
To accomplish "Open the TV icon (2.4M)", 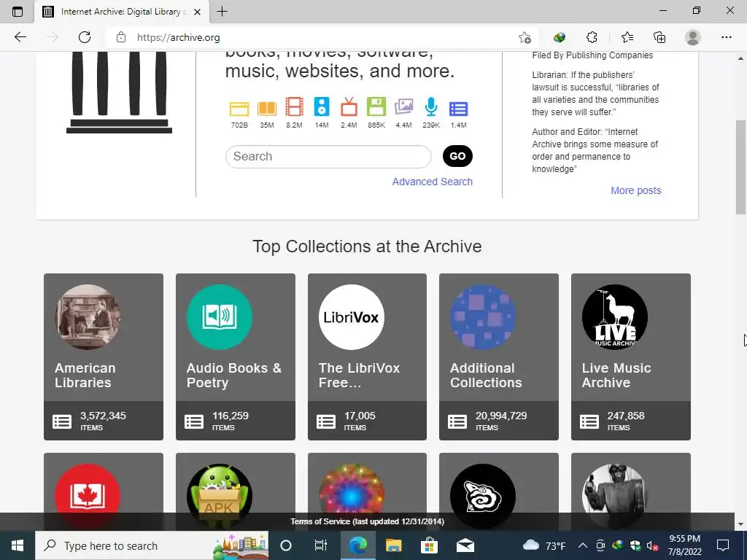I will [349, 106].
